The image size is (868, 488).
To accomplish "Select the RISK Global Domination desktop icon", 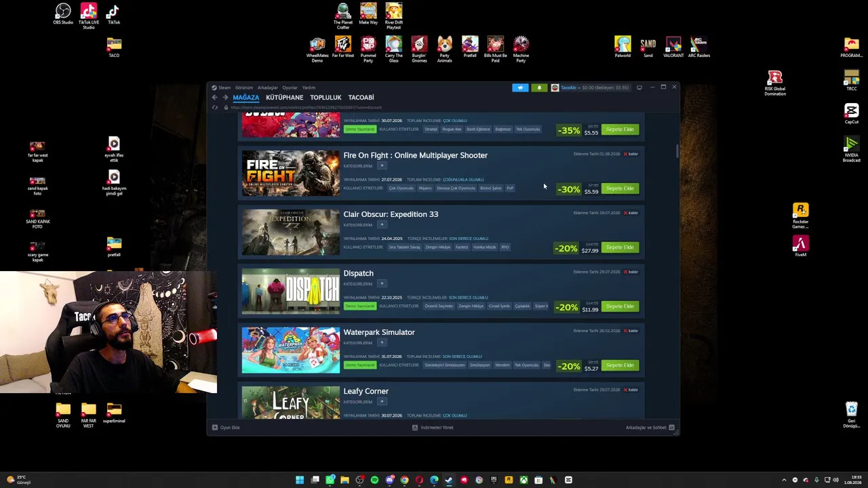I will (775, 83).
